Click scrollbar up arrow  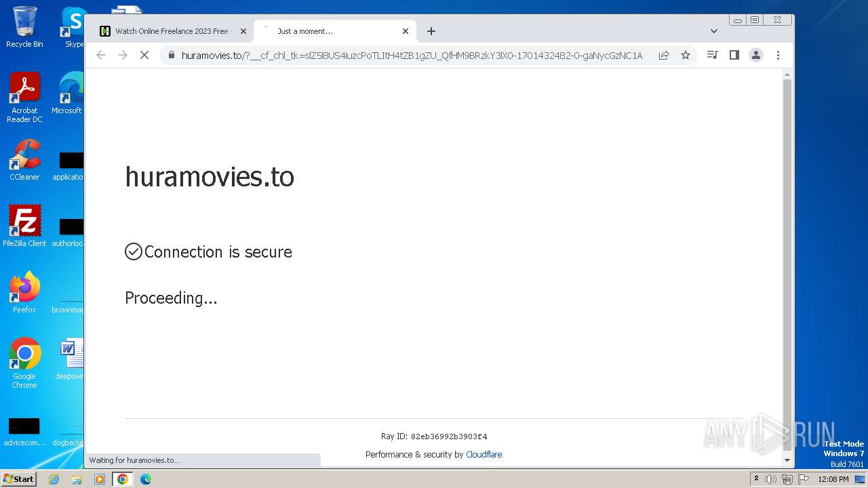pos(787,73)
